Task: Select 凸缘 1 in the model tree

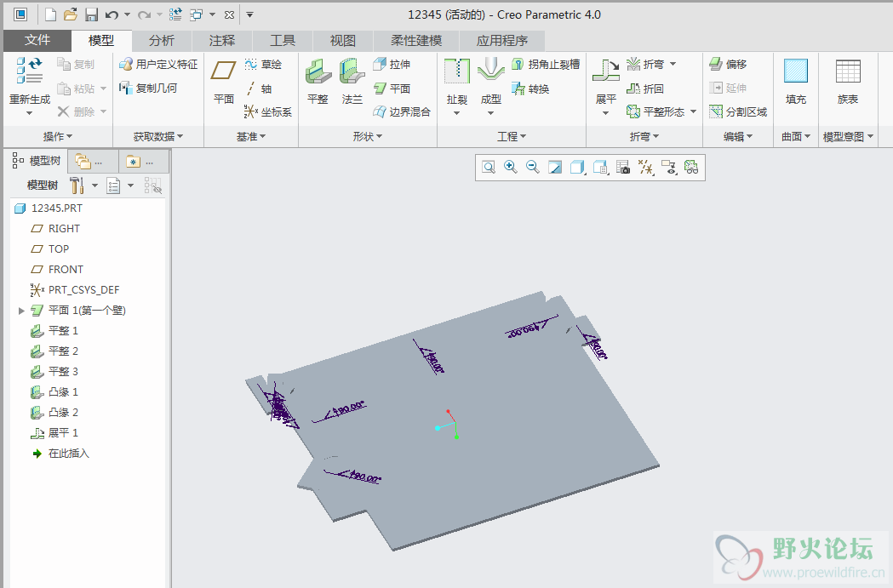Action: [x=54, y=392]
